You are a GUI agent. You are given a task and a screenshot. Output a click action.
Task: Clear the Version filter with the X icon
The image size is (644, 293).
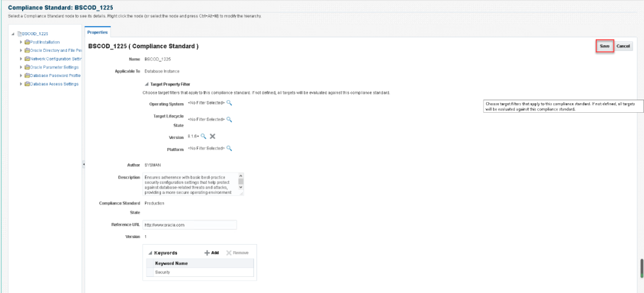[x=212, y=137]
